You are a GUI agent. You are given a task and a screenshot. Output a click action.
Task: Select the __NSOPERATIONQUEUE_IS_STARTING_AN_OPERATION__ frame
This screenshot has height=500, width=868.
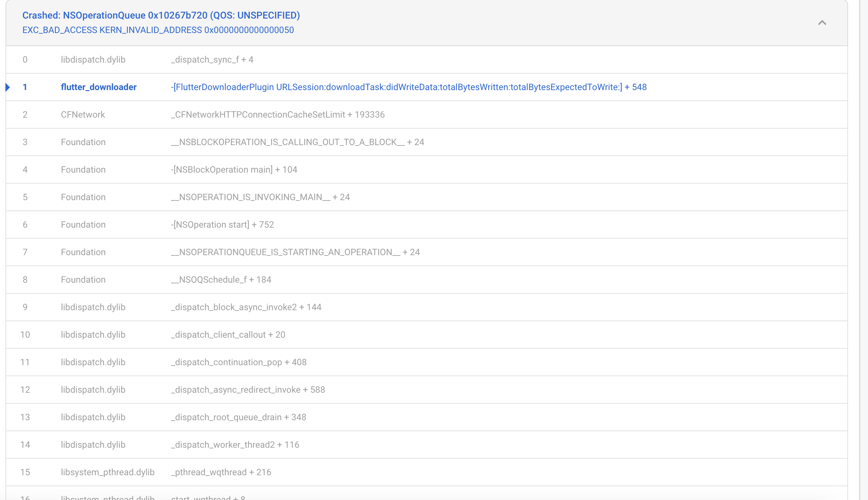295,252
